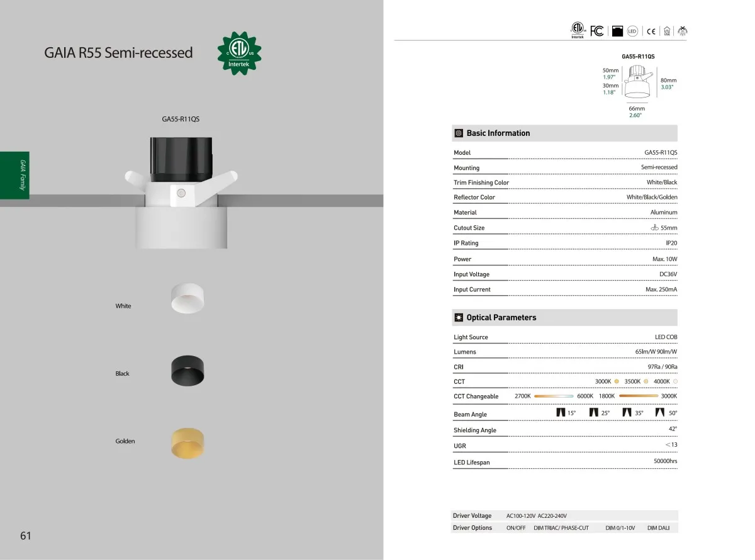Click the circular LED icon
This screenshot has width=755, height=560.
pos(633,31)
